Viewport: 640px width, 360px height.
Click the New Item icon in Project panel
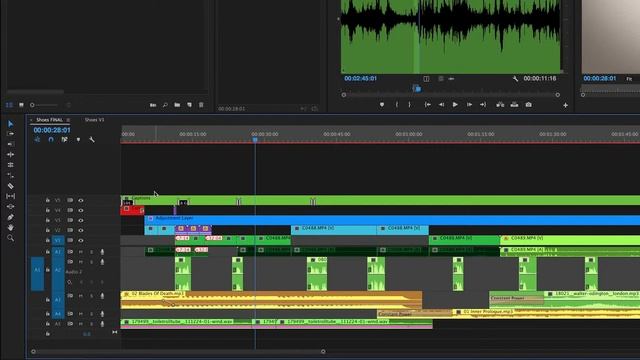click(189, 105)
